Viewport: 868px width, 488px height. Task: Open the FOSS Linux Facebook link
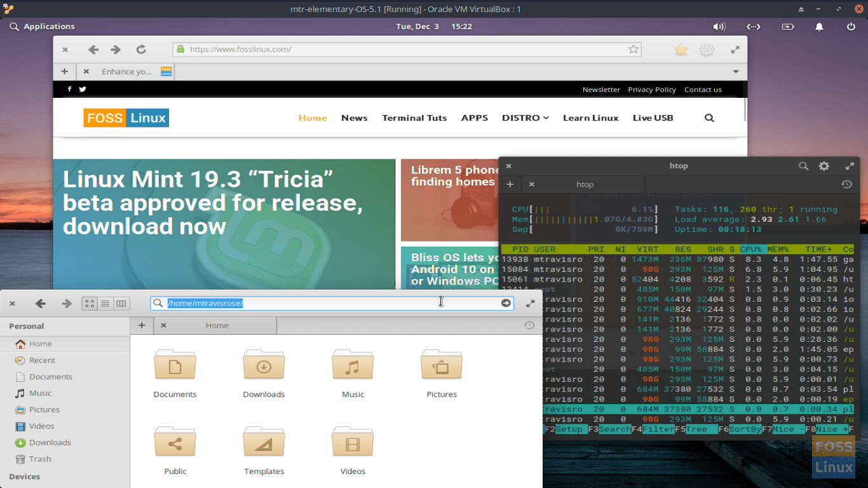69,90
